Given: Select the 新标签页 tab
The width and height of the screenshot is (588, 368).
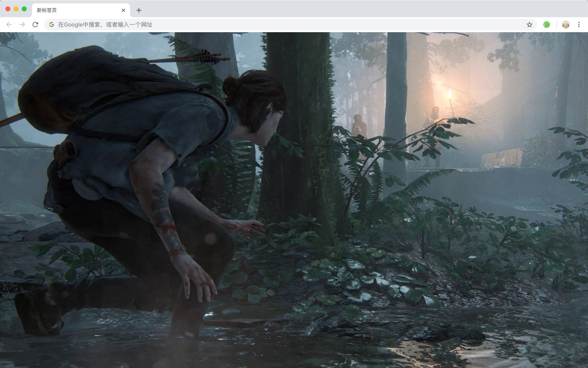Looking at the screenshot, I should (81, 10).
